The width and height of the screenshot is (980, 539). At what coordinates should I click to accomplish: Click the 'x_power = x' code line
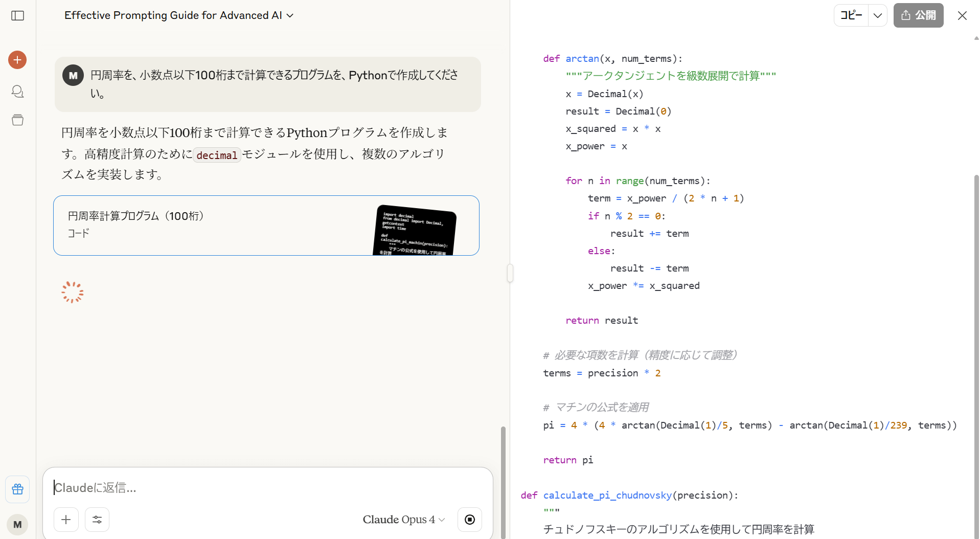click(596, 146)
